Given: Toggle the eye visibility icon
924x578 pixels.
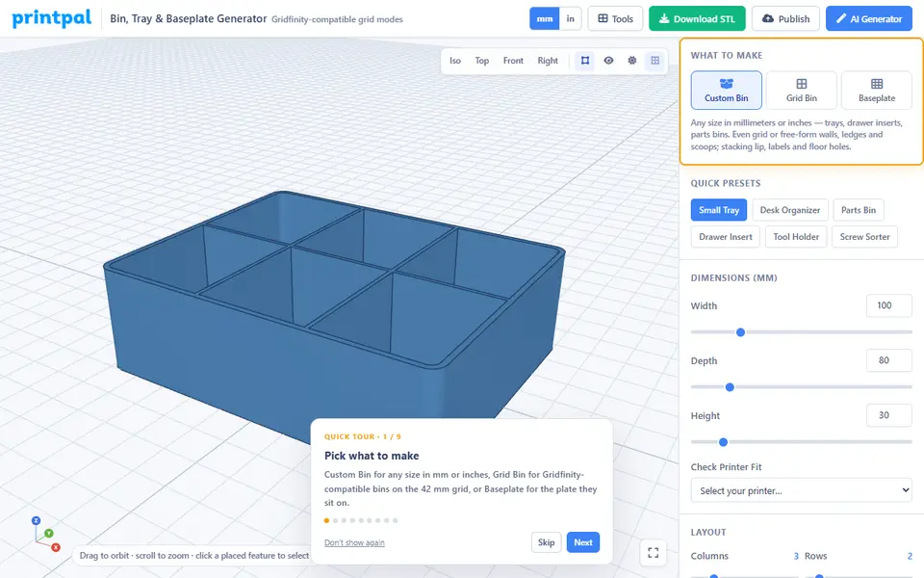Looking at the screenshot, I should 608,61.
